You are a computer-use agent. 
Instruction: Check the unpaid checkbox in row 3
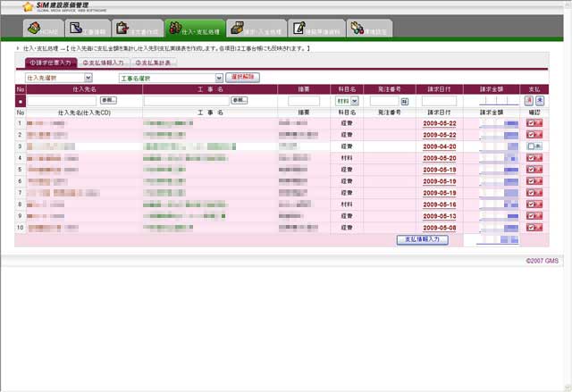click(531, 146)
